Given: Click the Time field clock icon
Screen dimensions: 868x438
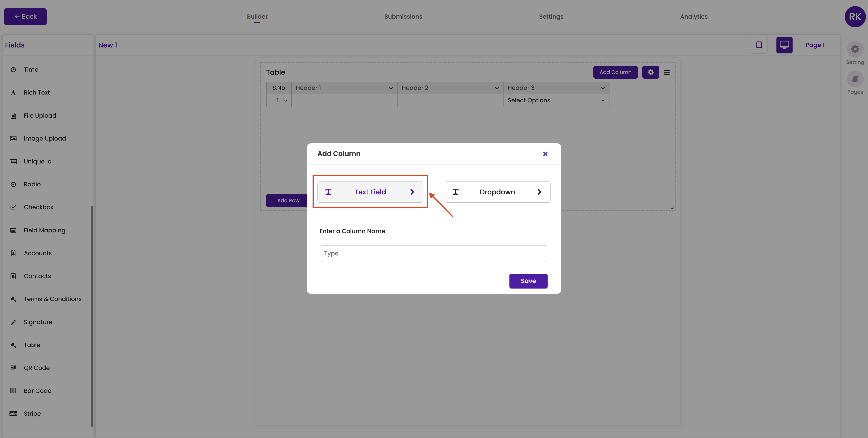Looking at the screenshot, I should pyautogui.click(x=13, y=70).
